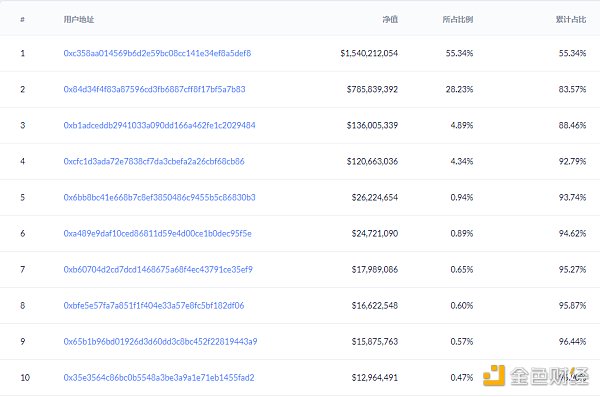Open the address starting 0xbfe5e57fa7a851f1
The width and height of the screenshot is (600, 397).
[154, 305]
